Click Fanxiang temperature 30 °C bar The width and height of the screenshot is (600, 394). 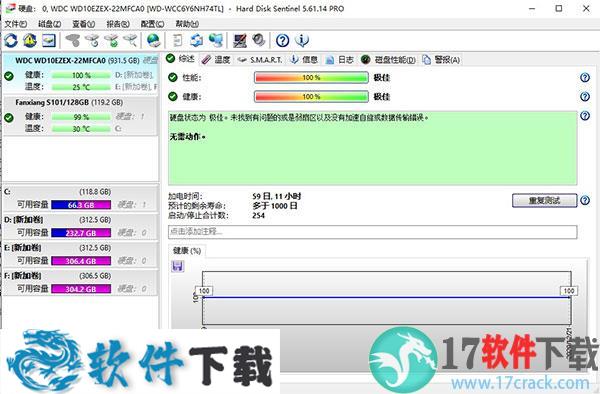pyautogui.click(x=81, y=129)
